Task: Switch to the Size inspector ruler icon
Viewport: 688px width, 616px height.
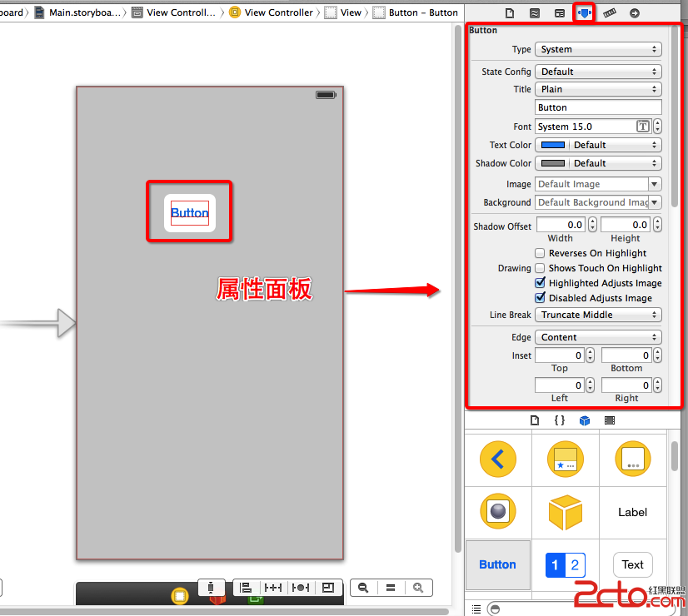Action: 610,13
